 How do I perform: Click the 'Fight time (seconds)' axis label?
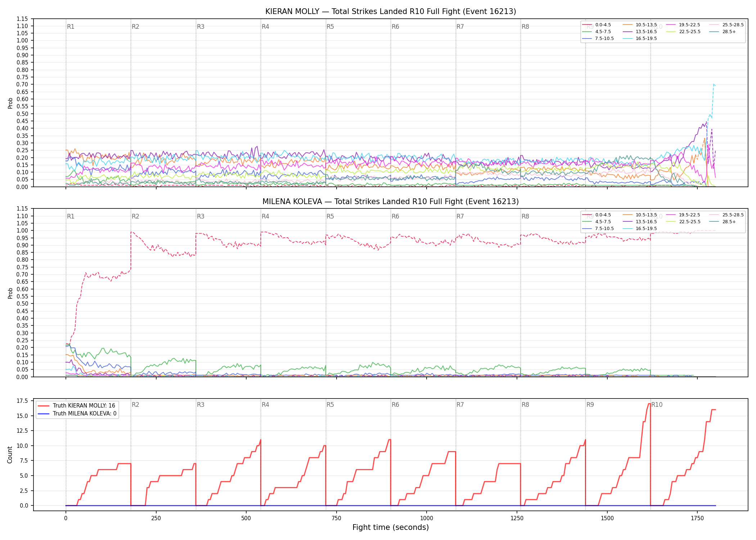point(391,527)
